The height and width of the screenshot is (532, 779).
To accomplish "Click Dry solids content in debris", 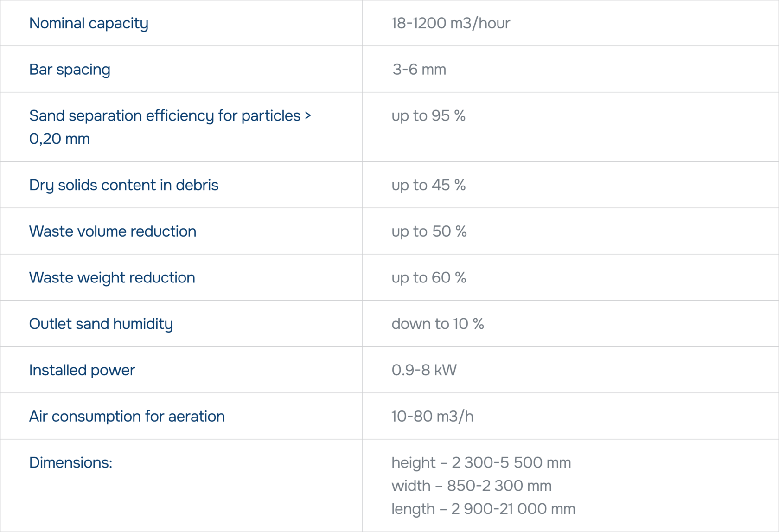I will (x=123, y=185).
